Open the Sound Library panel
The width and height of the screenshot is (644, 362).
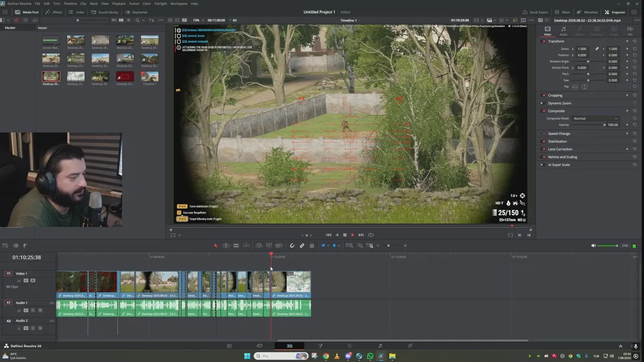pos(105,12)
